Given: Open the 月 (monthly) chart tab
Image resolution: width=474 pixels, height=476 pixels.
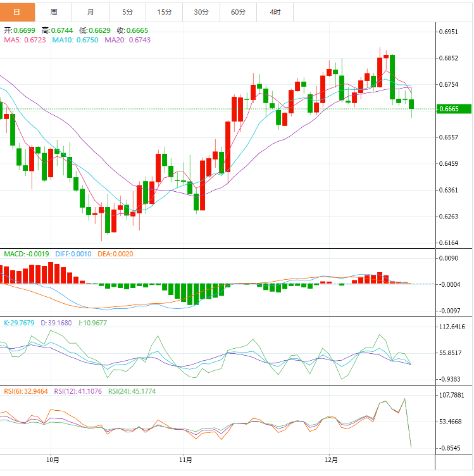Looking at the screenshot, I should [x=90, y=12].
